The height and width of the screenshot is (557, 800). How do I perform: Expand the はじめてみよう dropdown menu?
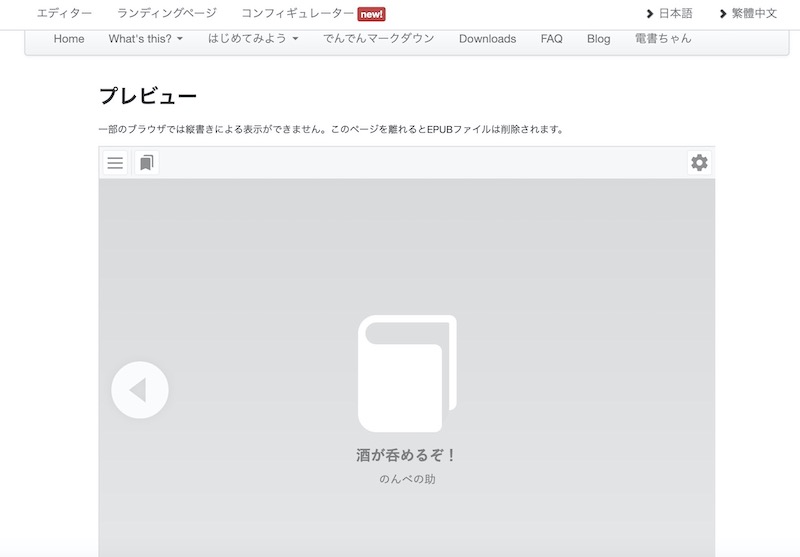253,39
